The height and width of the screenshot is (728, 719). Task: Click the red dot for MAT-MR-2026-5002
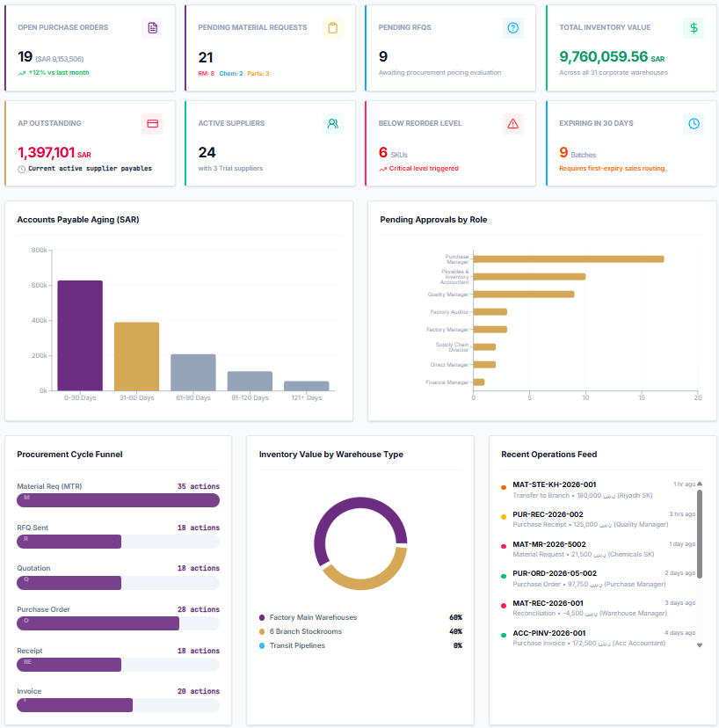[x=504, y=547]
